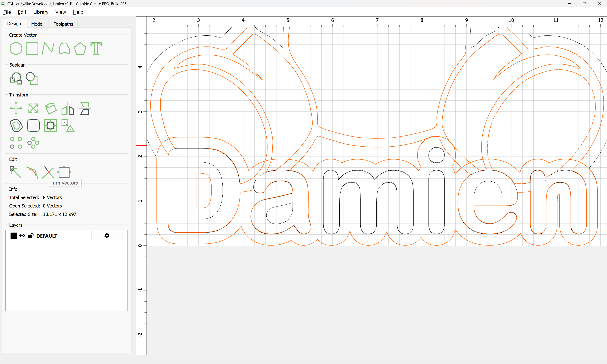Open the Rotate transform tool
The image size is (607, 364).
[51, 108]
